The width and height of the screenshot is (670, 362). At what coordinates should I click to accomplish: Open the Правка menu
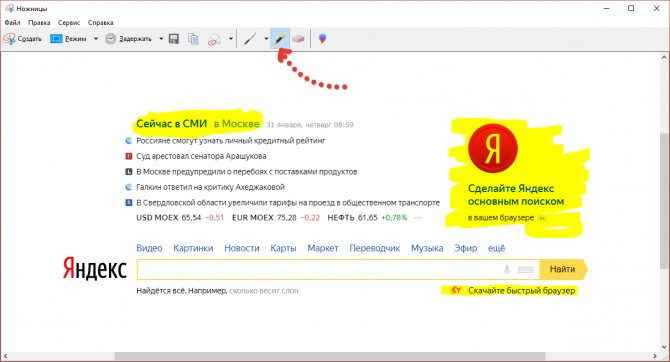[x=39, y=23]
